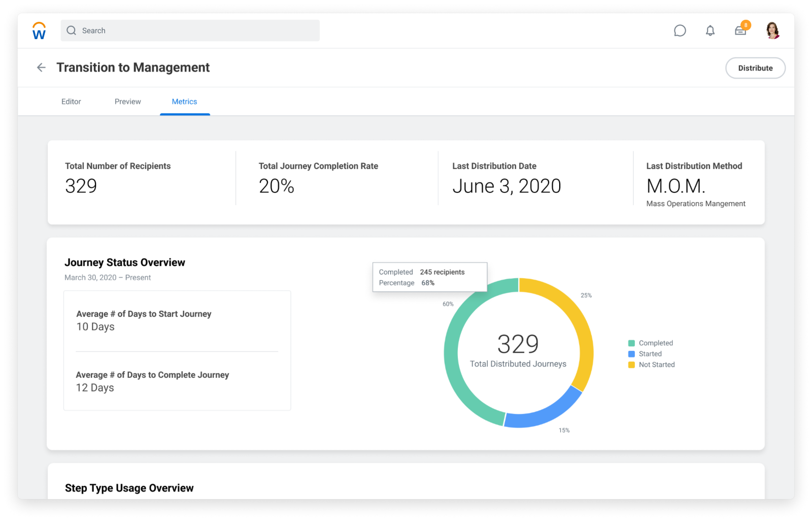Screen dimensions: 812x521
Task: Open the chat messages icon
Action: point(680,31)
